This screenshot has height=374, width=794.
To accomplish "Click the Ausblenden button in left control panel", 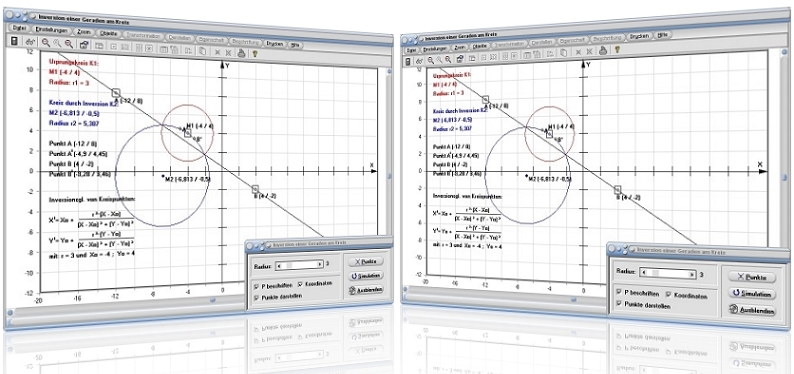I will (366, 290).
